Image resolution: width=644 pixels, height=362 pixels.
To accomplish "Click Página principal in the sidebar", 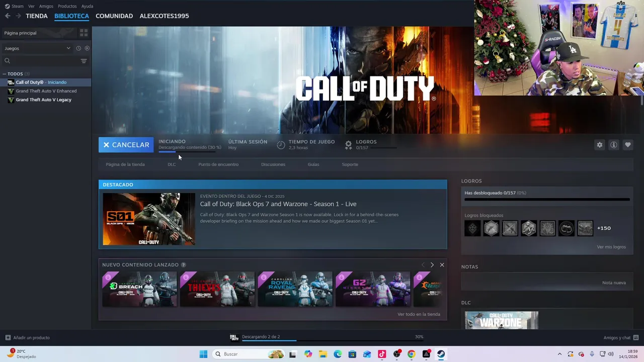I will (x=20, y=33).
